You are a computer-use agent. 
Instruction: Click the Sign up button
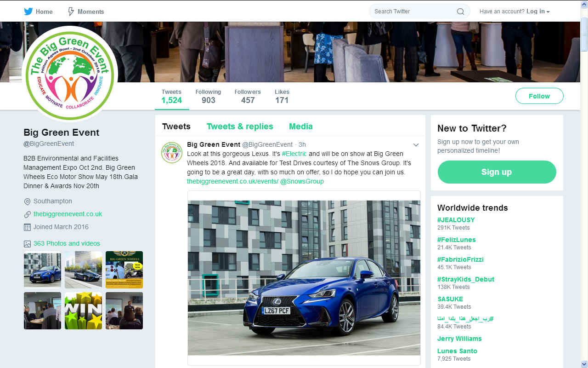[x=497, y=172]
